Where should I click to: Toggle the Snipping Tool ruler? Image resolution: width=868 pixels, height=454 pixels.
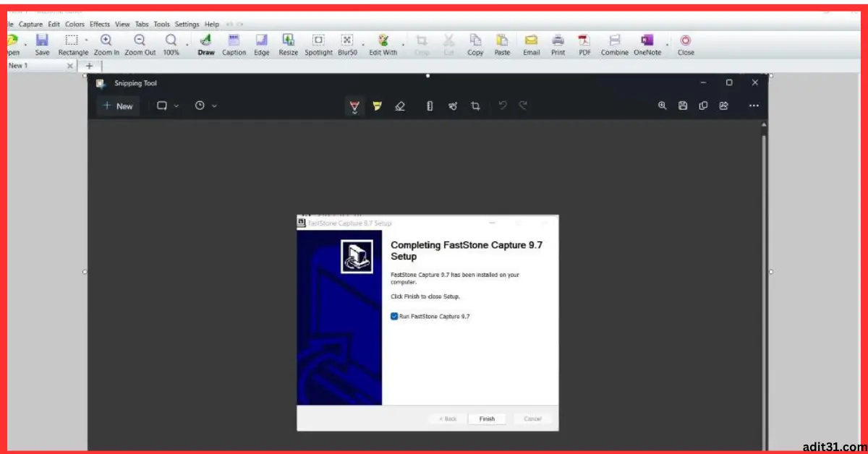(x=430, y=106)
